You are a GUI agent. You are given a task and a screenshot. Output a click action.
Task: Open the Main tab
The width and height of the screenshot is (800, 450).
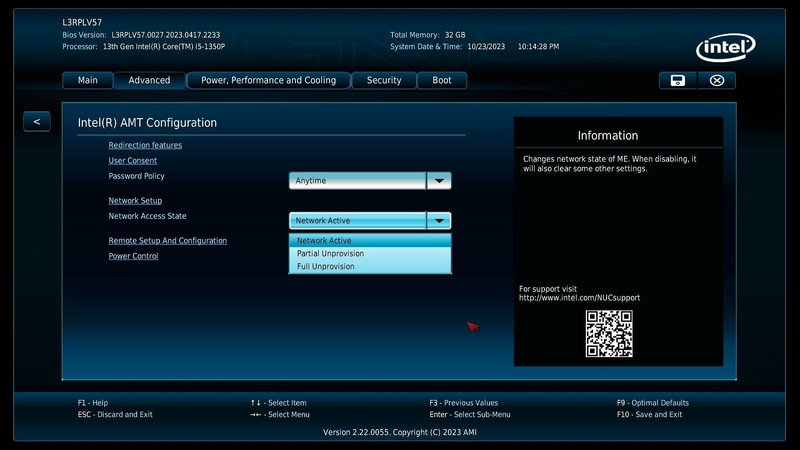pyautogui.click(x=88, y=80)
